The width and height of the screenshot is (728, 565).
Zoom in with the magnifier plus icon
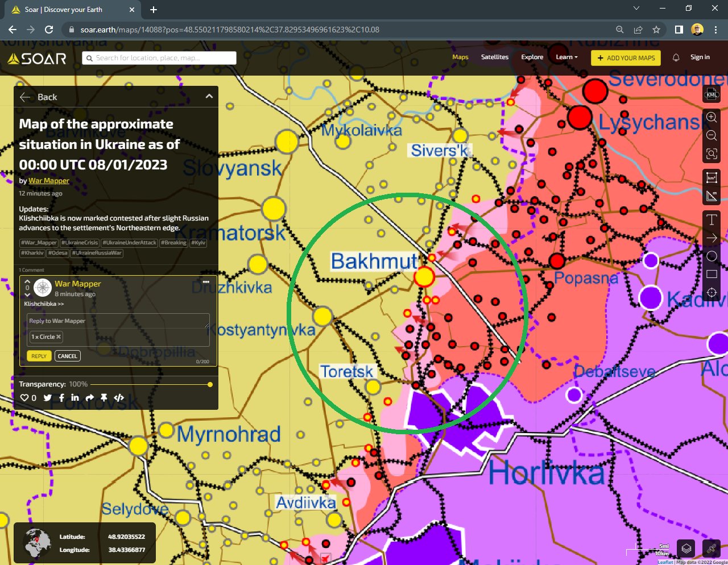coord(712,117)
